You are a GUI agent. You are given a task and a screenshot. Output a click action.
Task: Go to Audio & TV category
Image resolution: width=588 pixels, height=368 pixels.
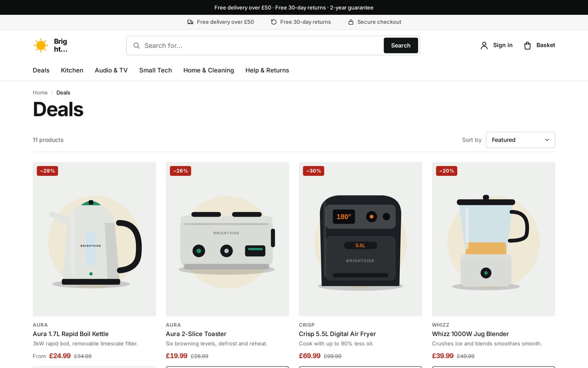click(111, 70)
